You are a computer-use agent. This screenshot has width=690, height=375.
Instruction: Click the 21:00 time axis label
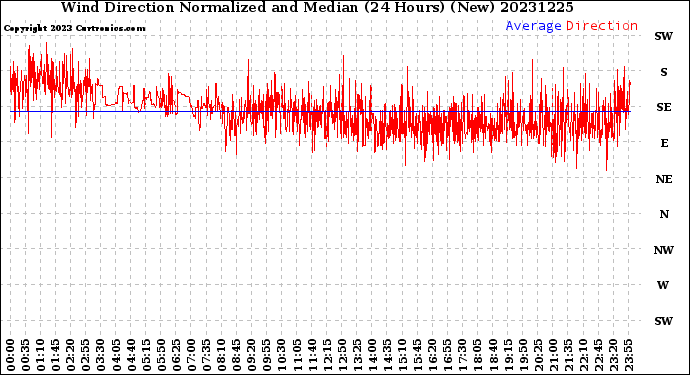pos(553,355)
